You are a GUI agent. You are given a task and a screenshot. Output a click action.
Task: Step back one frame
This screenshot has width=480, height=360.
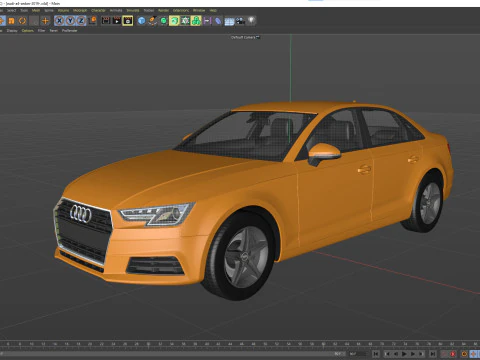coord(396,354)
